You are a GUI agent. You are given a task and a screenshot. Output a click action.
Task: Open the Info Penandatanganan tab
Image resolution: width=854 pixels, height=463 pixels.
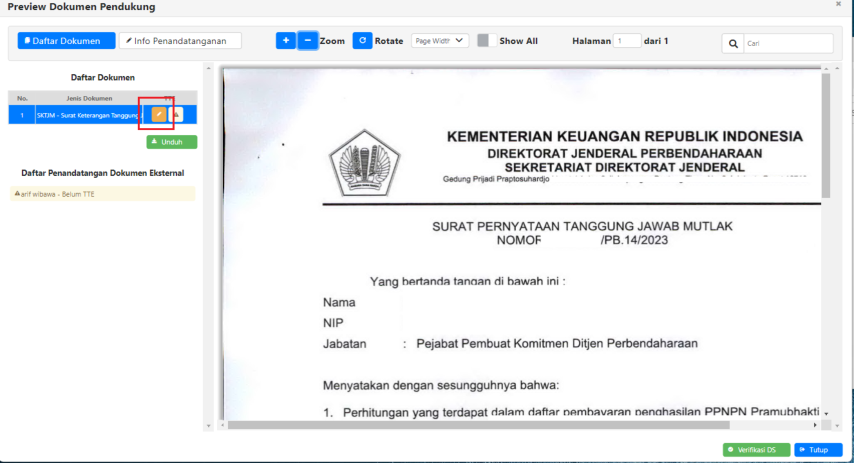[x=180, y=41]
